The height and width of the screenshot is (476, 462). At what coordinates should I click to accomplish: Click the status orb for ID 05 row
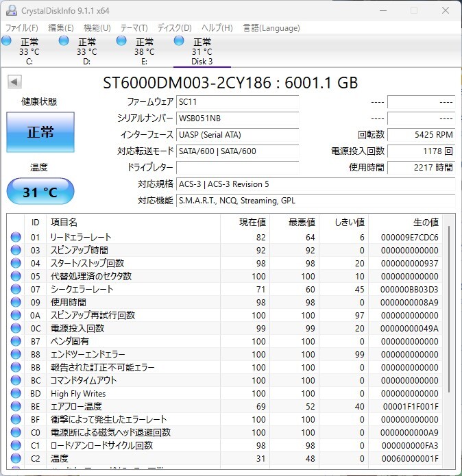[16, 276]
